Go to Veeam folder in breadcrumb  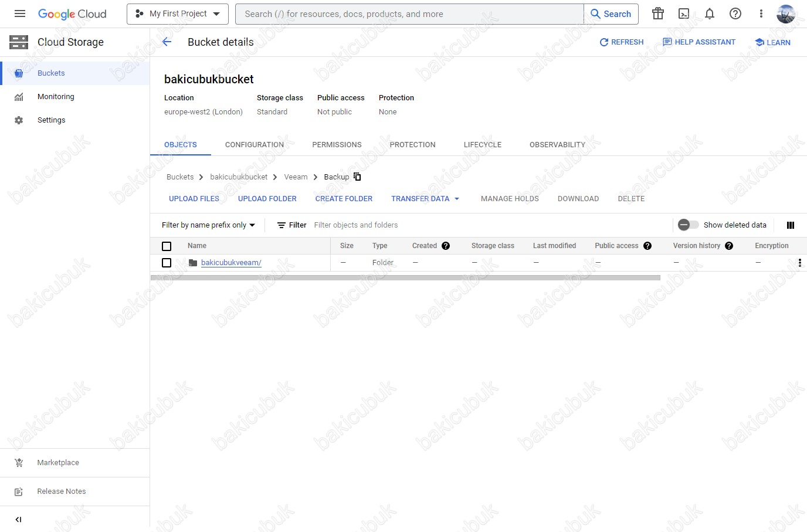coord(296,177)
